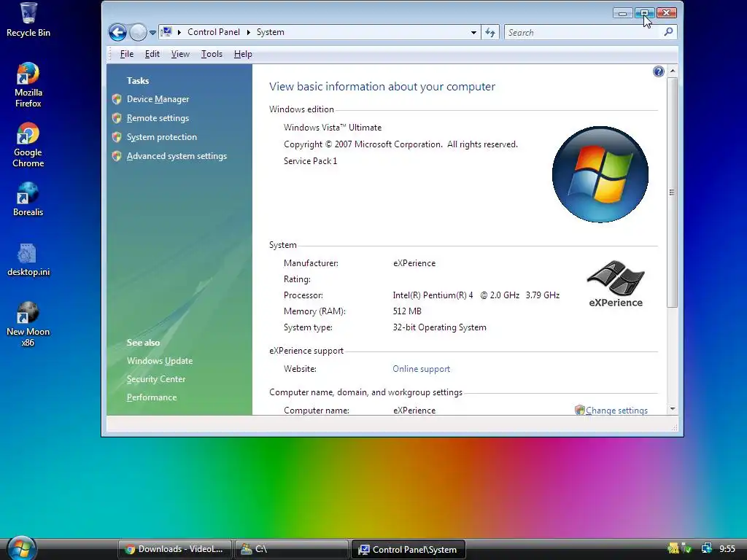Click the shield icon beside System protection
This screenshot has width=747, height=560.
click(x=117, y=137)
